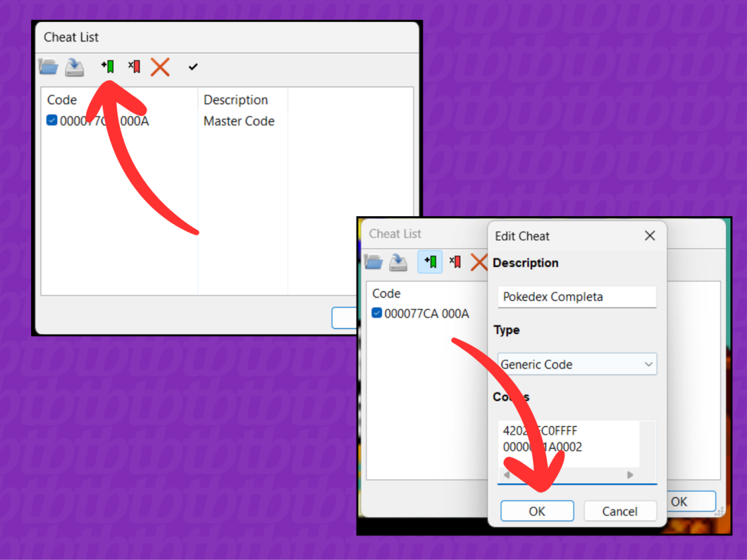
Task: Add cheat green bookmark icon above Master Code list
Action: coord(108,66)
